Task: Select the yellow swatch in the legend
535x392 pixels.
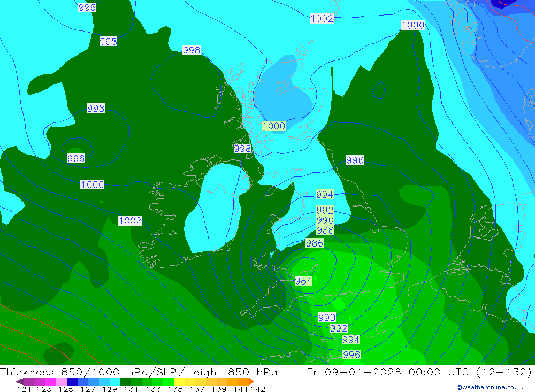Action: coord(179,381)
